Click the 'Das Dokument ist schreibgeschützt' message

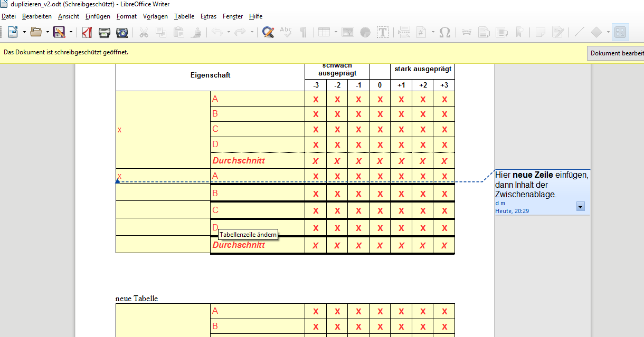[66, 52]
